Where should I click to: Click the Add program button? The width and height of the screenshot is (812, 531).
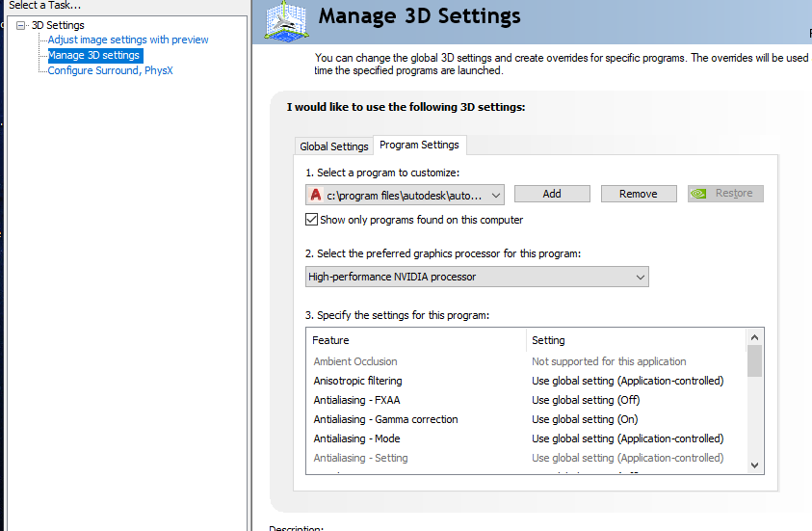click(552, 194)
